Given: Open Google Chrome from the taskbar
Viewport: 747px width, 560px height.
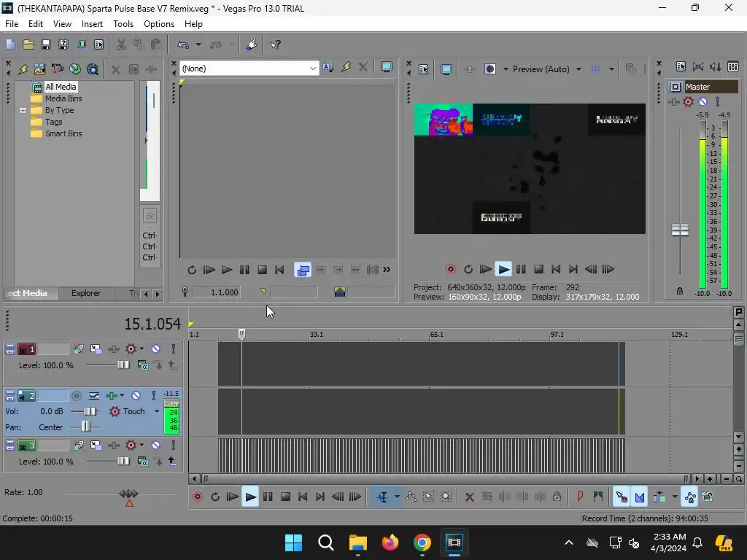Looking at the screenshot, I should [x=422, y=542].
